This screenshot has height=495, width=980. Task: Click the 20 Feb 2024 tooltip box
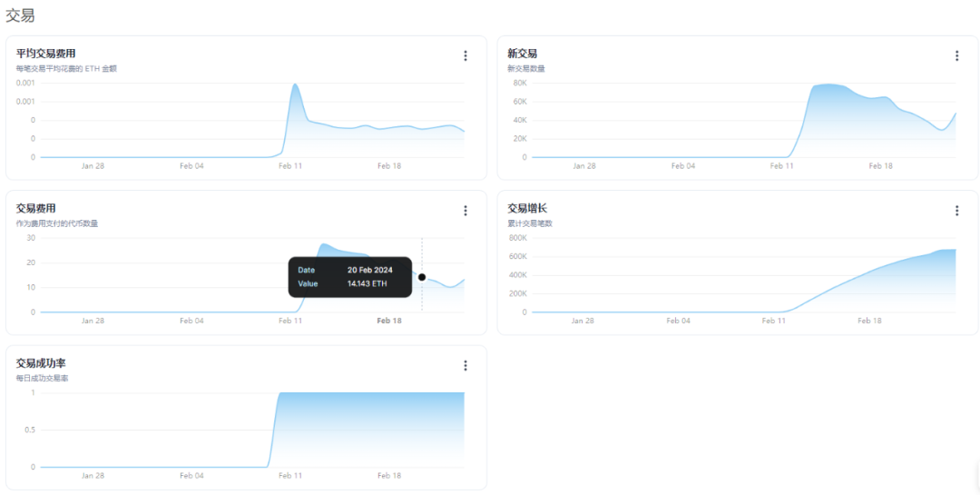(350, 277)
